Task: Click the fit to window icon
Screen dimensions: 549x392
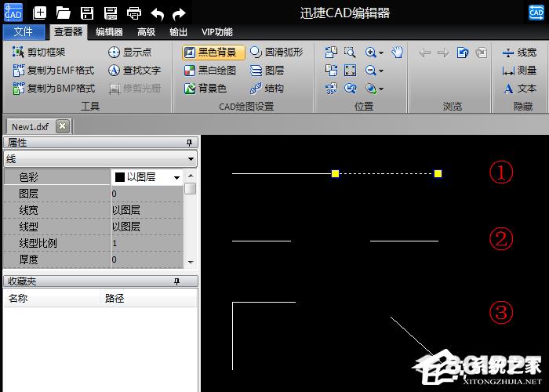Action: [350, 71]
